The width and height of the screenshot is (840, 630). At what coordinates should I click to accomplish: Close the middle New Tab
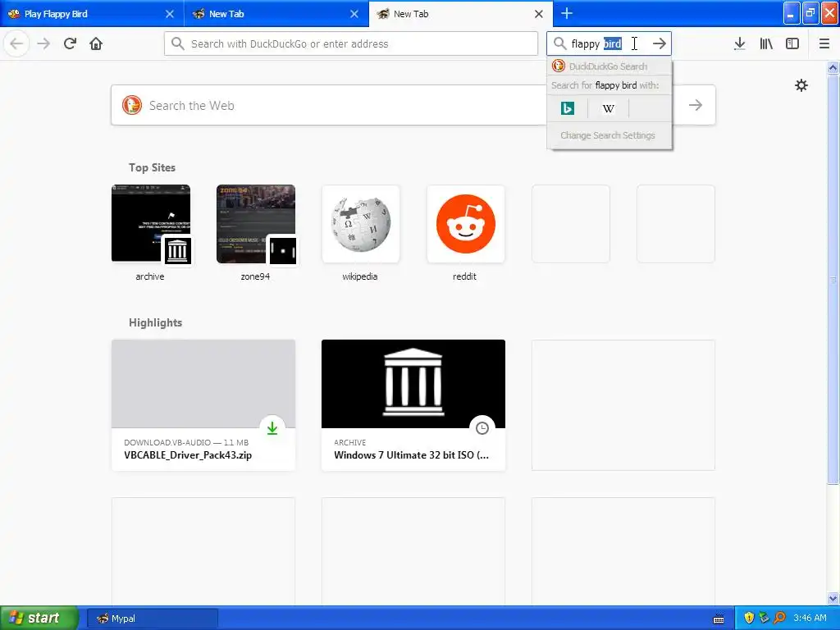pos(354,14)
